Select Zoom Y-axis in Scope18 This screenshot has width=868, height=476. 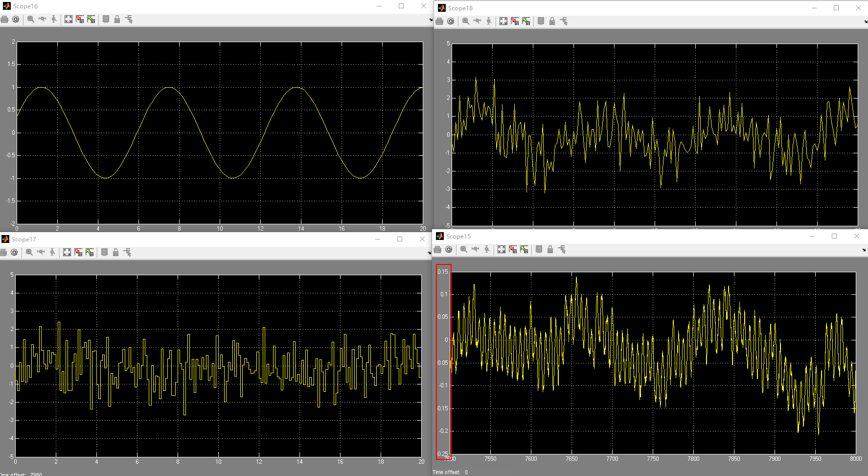tap(489, 21)
